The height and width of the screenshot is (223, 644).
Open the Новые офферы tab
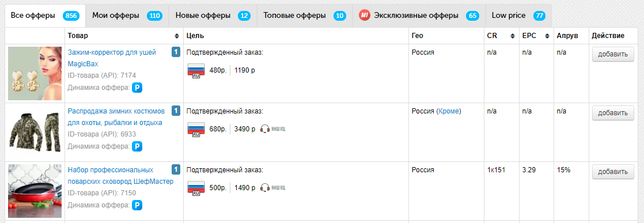(x=213, y=16)
